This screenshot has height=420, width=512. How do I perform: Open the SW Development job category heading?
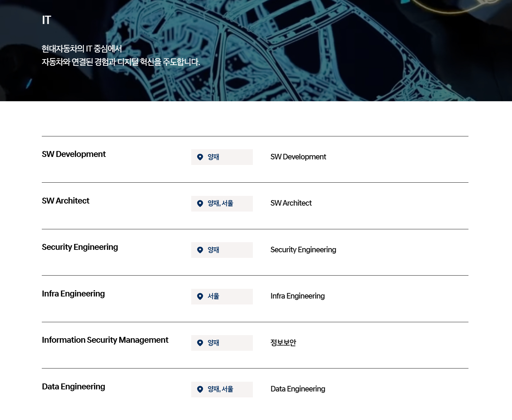[73, 154]
